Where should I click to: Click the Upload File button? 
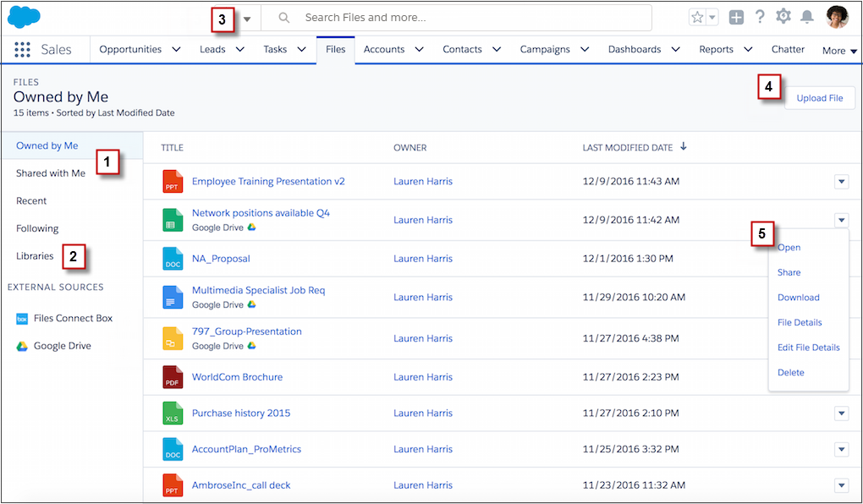click(820, 98)
